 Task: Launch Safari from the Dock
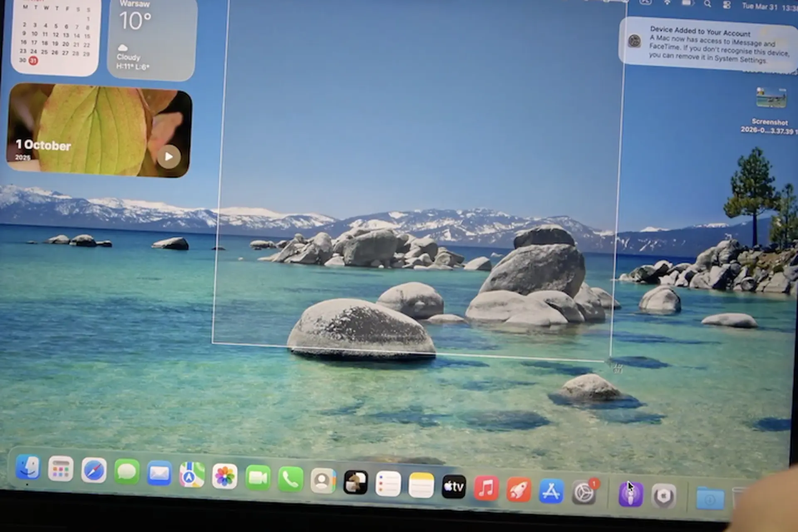(94, 470)
